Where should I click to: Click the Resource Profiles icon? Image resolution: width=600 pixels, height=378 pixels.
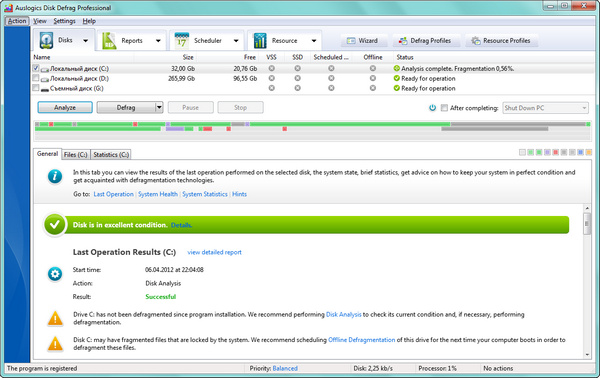tap(476, 41)
